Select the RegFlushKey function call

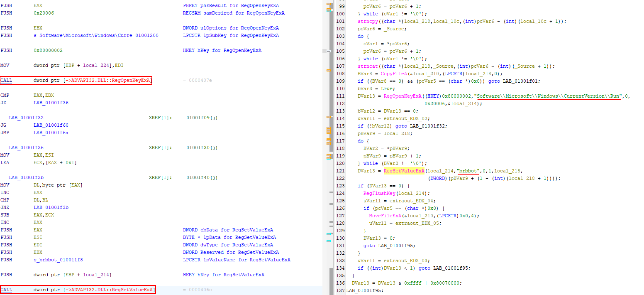point(377,193)
